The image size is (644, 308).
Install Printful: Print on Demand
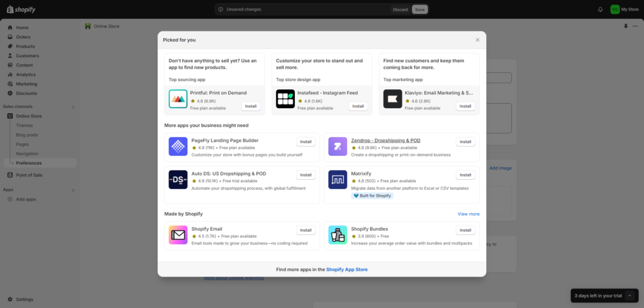click(250, 106)
